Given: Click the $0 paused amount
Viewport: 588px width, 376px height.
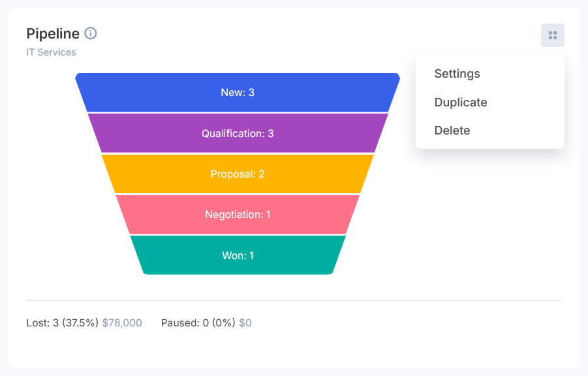Looking at the screenshot, I should click(x=245, y=323).
